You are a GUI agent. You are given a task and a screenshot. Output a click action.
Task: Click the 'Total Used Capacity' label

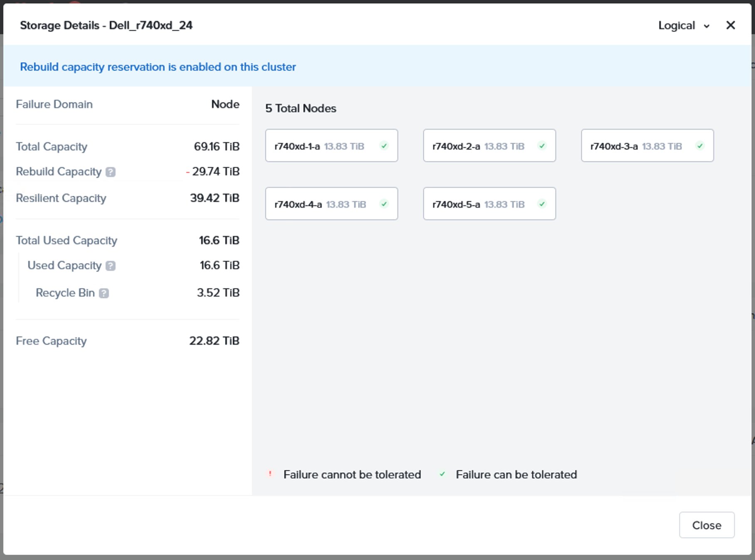click(67, 241)
